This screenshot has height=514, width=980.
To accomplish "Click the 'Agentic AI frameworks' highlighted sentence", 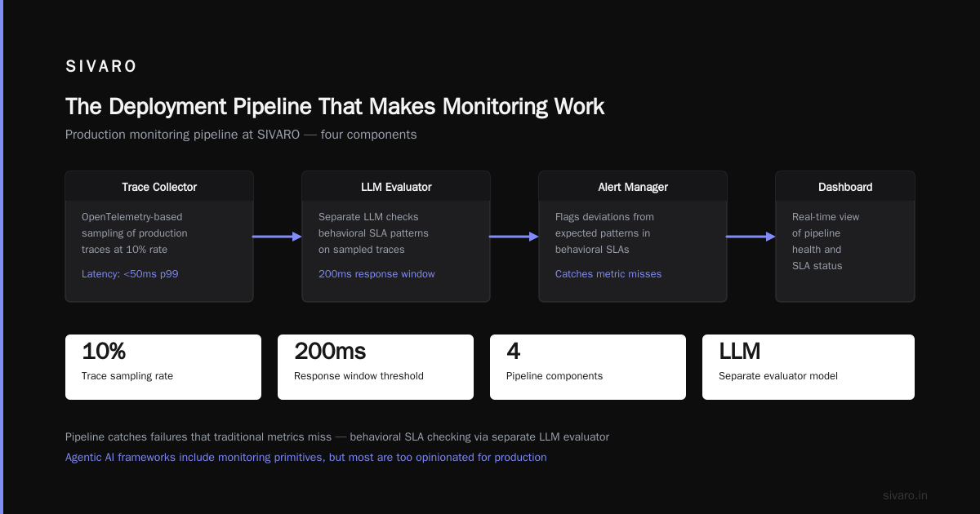I will [306, 458].
